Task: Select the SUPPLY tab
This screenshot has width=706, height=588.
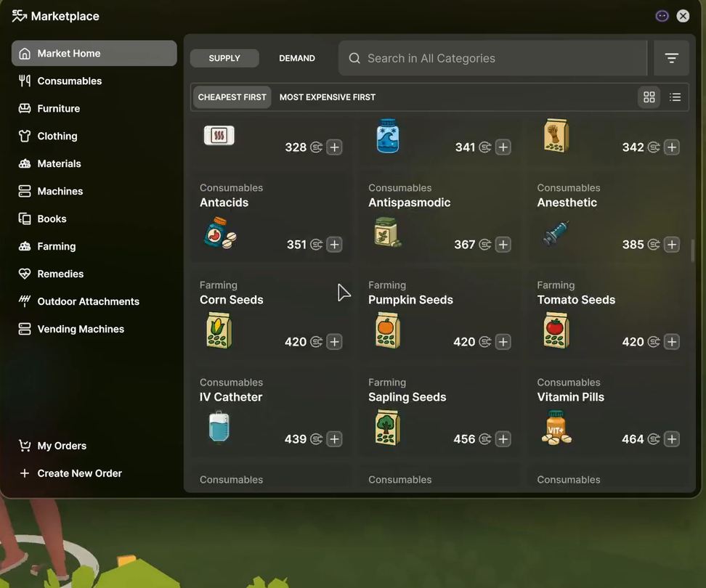Action: click(x=224, y=58)
